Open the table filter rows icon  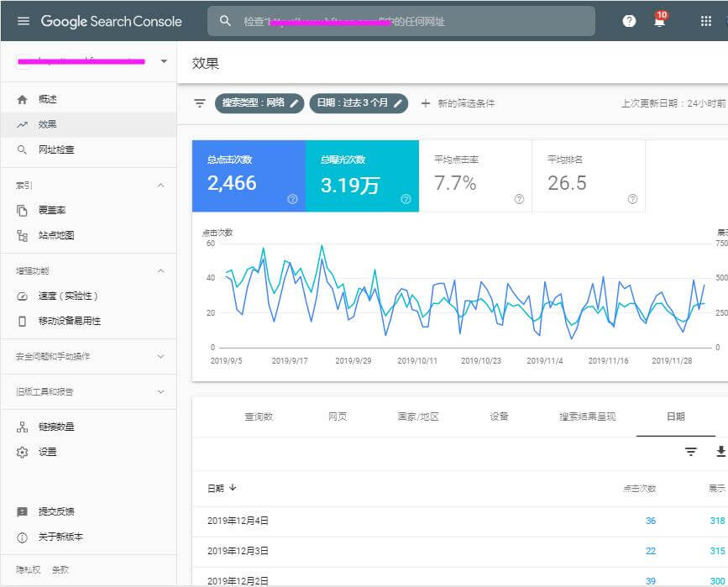[691, 452]
